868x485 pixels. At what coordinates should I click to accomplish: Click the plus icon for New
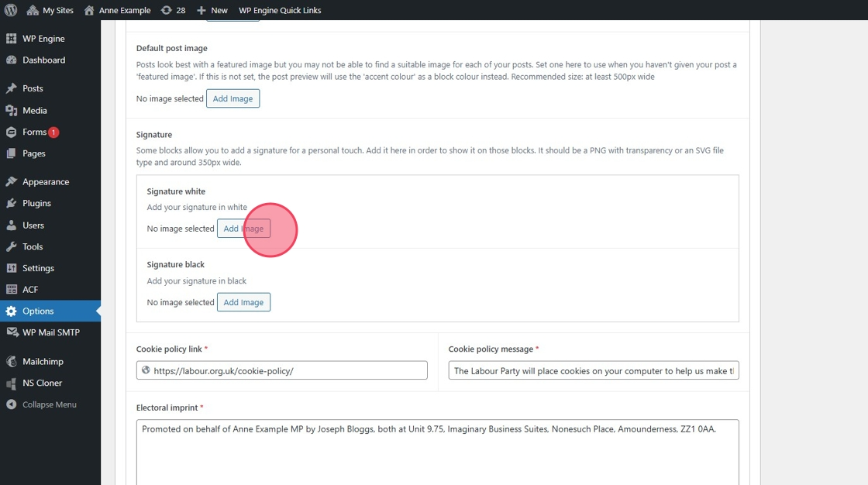(201, 10)
